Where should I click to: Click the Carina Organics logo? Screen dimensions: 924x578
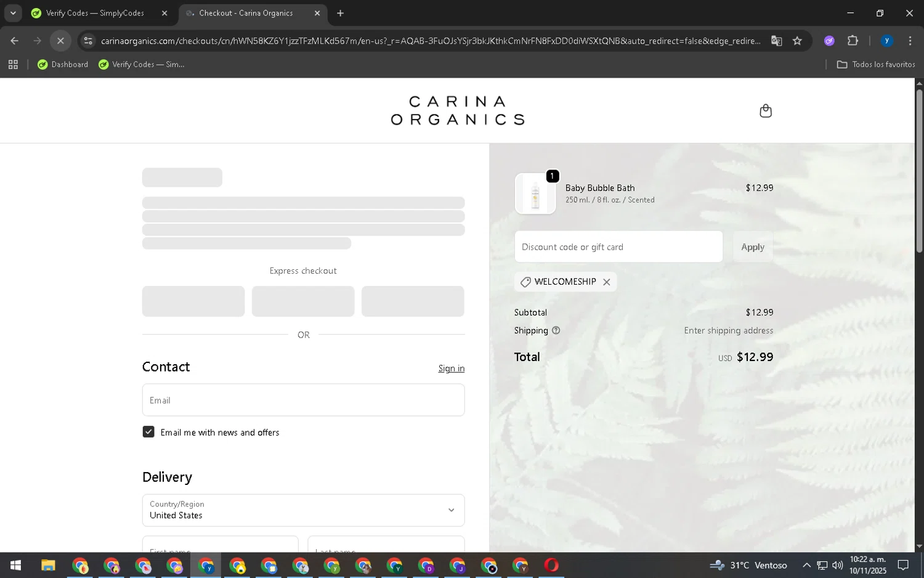pyautogui.click(x=458, y=110)
